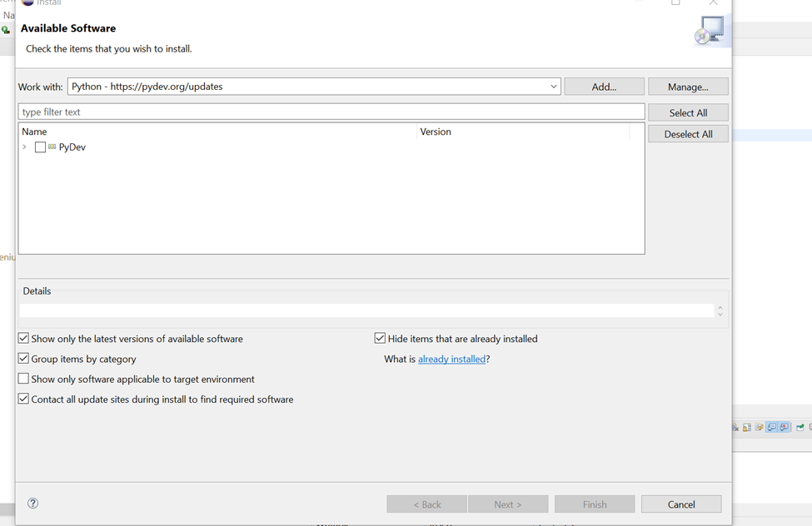This screenshot has height=526, width=812.
Task: Click the help question mark icon
Action: [32, 503]
